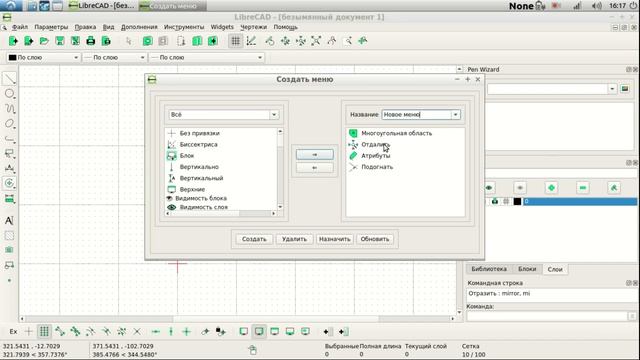Click the Обновить button in dialog
The height and width of the screenshot is (360, 640).
coord(375,239)
